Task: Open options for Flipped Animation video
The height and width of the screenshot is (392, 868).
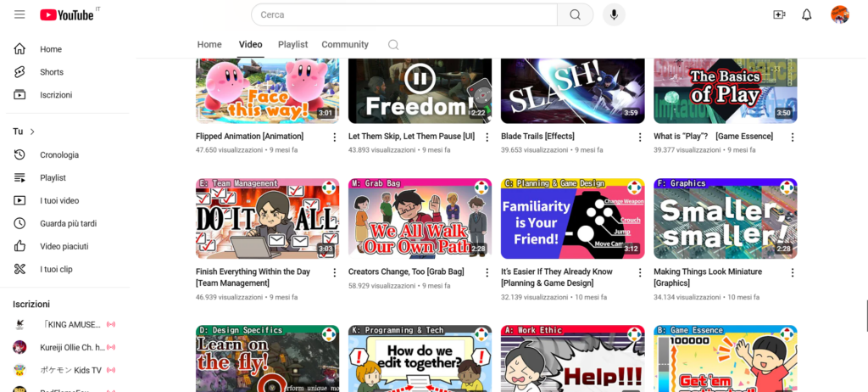Action: (334, 137)
